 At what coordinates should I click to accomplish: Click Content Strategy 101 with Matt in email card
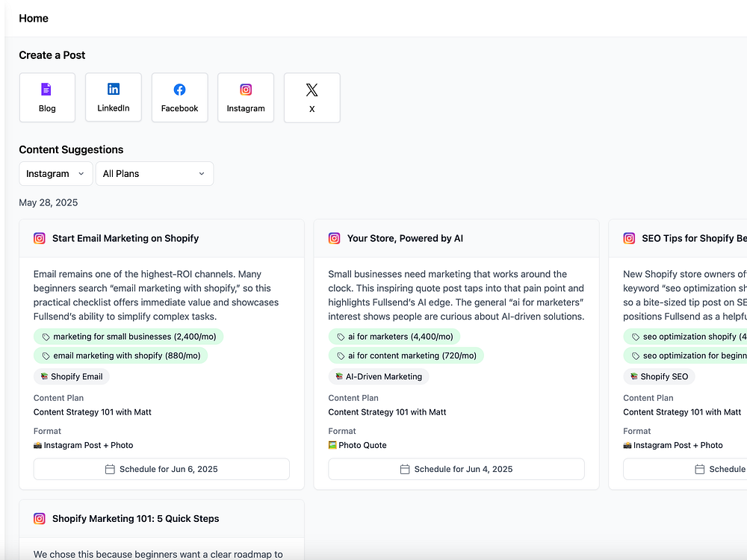point(93,412)
